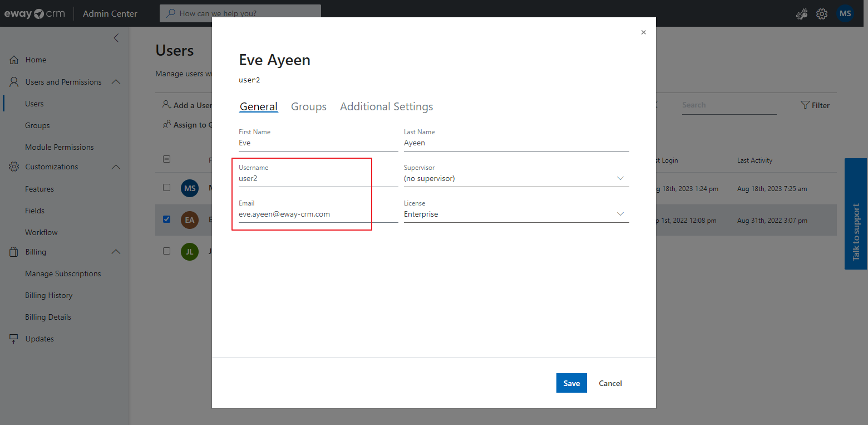The height and width of the screenshot is (425, 868).
Task: Switch to the Additional Settings tab
Action: tap(387, 106)
